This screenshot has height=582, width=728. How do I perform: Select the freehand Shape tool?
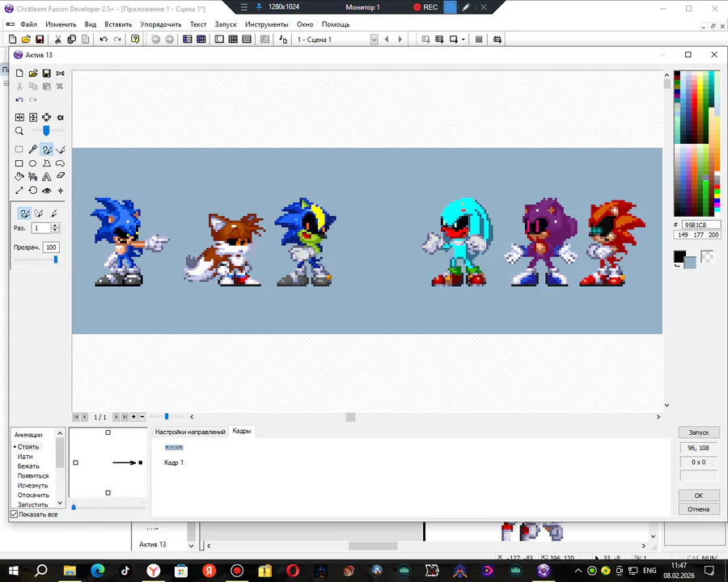61,163
